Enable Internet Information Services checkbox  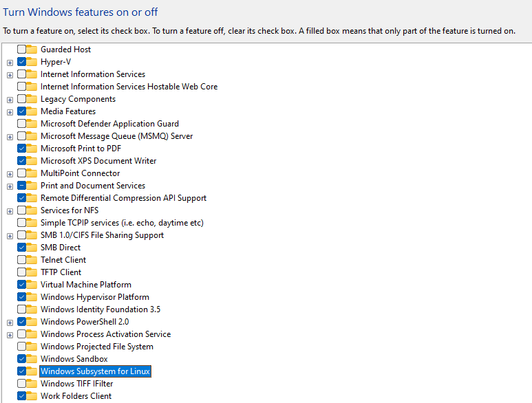point(22,74)
